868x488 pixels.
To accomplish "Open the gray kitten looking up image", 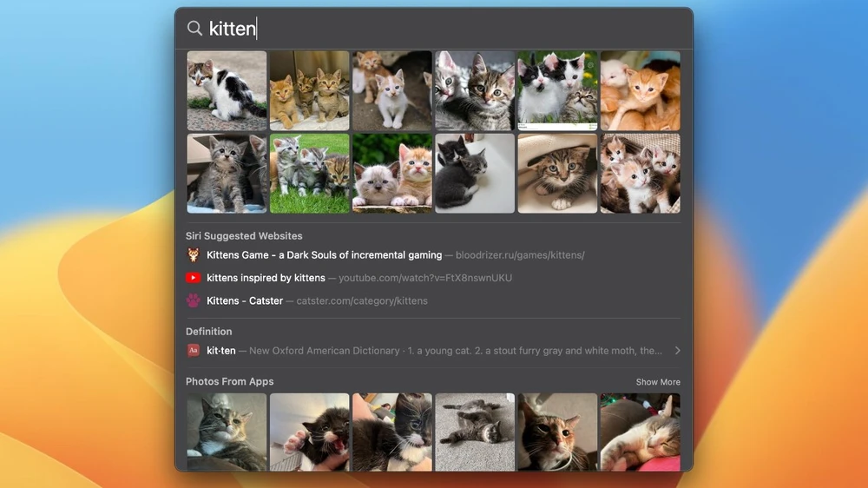I will [x=227, y=173].
